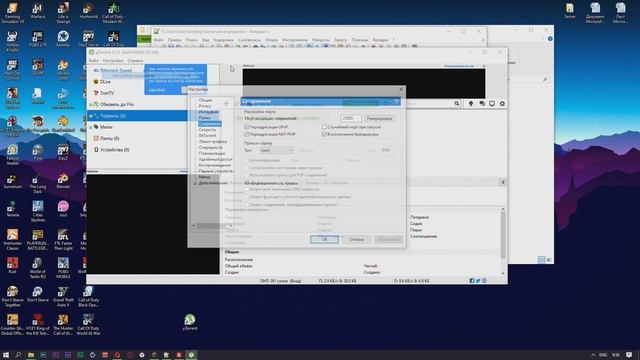Open the Server folder on desktop

coord(570,11)
